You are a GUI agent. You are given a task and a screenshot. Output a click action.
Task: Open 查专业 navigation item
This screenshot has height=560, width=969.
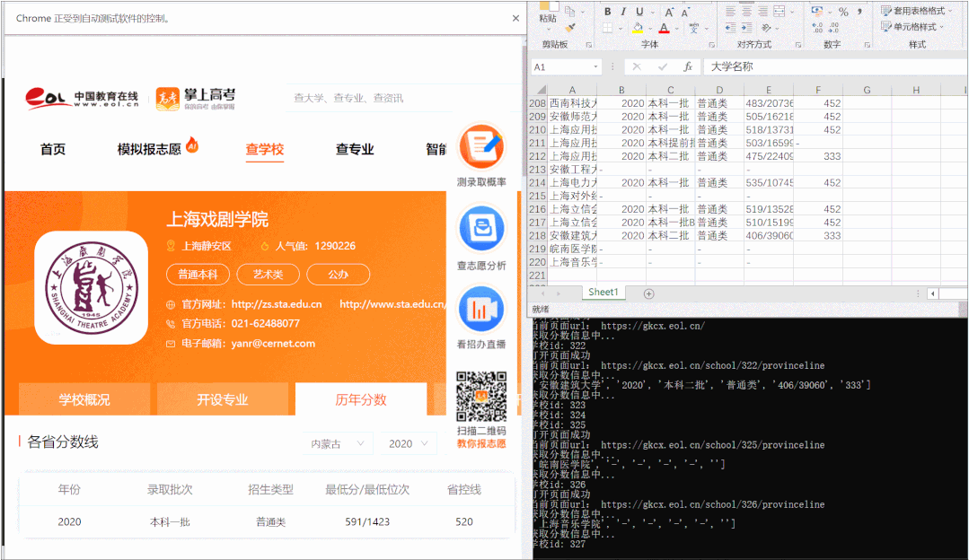355,149
